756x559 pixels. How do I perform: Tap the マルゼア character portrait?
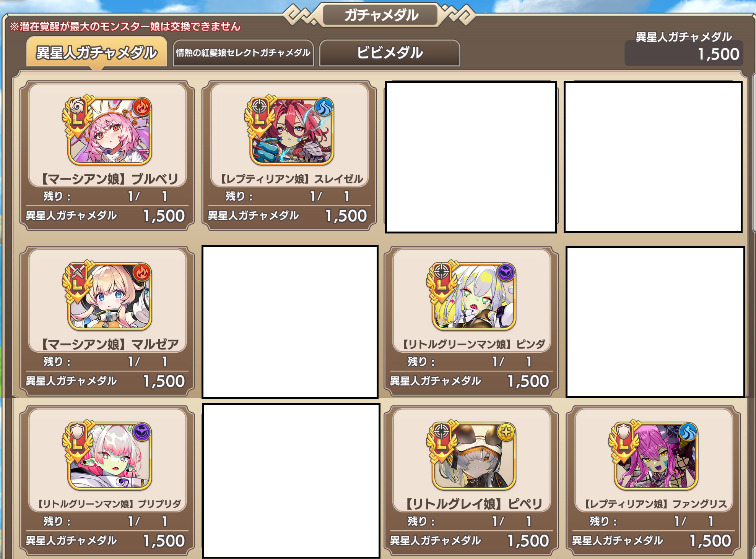pyautogui.click(x=110, y=297)
